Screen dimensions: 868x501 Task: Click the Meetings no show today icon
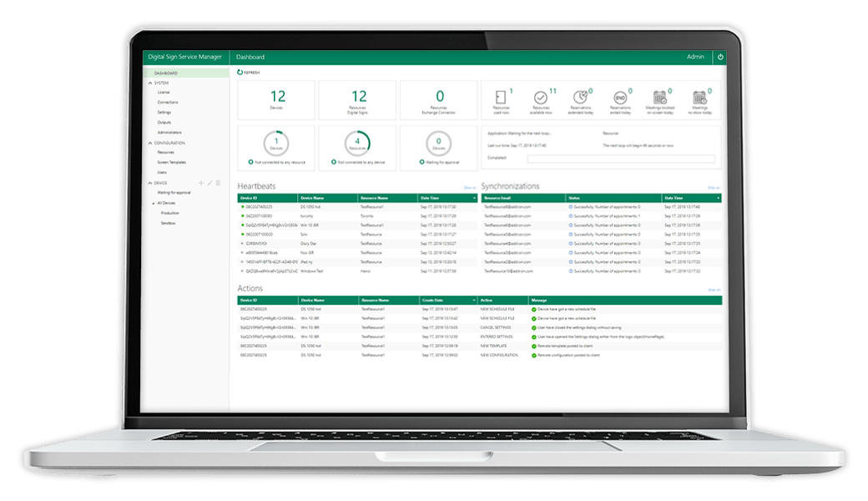tap(699, 95)
